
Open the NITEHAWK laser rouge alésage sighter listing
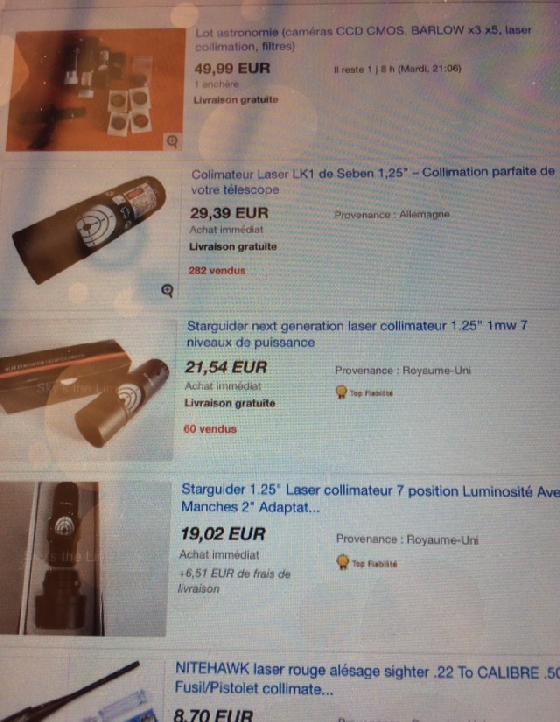point(367,680)
